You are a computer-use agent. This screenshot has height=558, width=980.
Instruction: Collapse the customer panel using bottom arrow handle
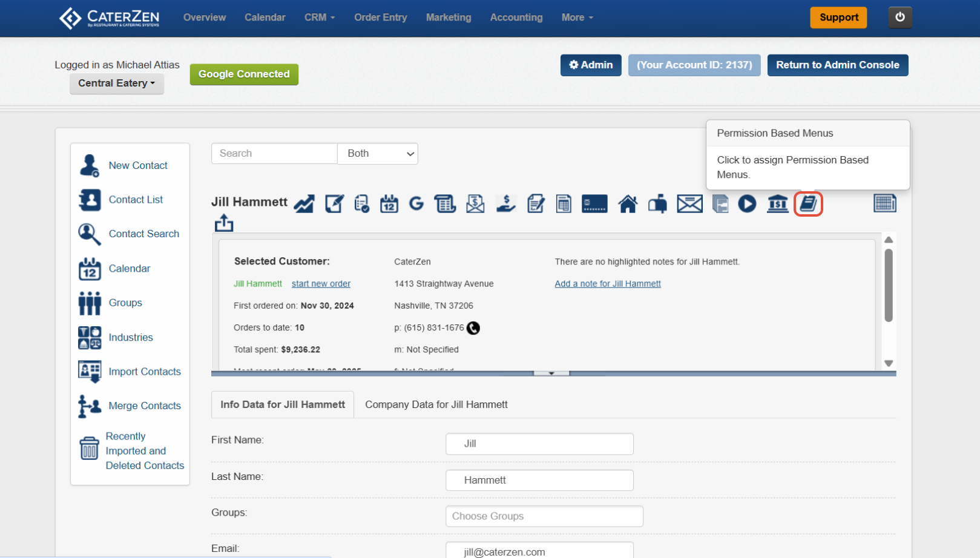pos(551,373)
